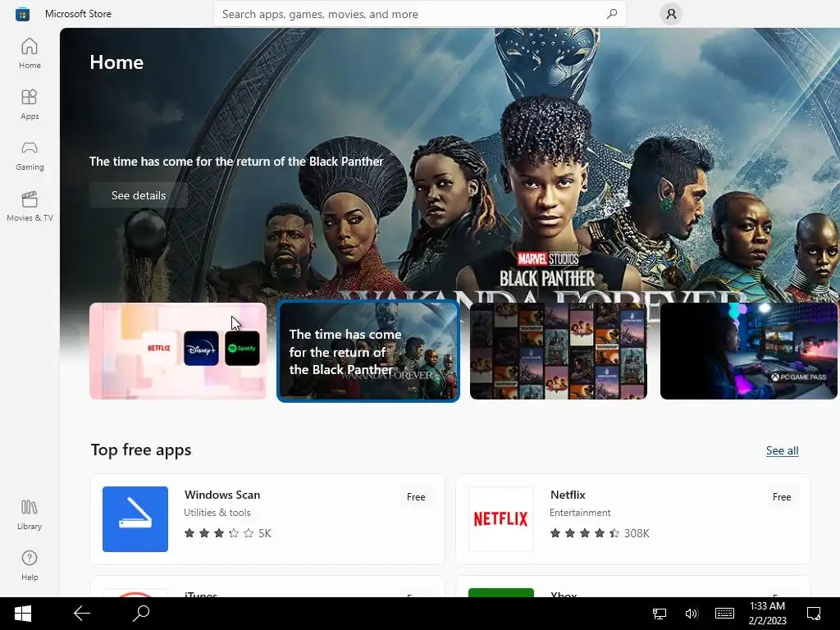Click the Utilities & tools category text
Viewport: 840px width, 630px height.
pyautogui.click(x=217, y=513)
